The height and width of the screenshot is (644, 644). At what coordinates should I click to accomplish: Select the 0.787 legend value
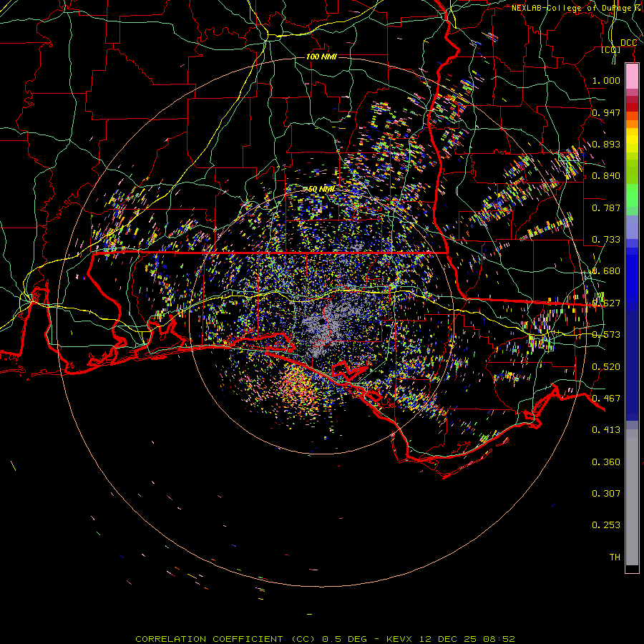coord(606,208)
